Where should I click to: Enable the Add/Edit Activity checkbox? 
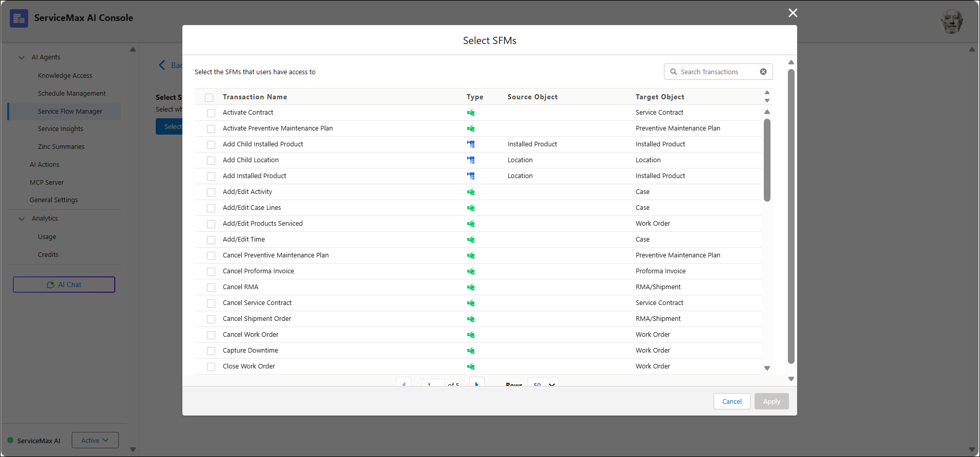(x=211, y=192)
